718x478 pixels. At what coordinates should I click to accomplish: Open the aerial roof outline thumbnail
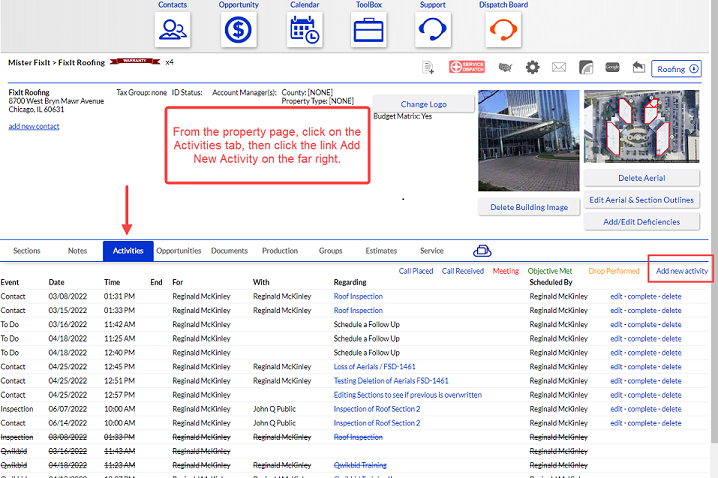tap(641, 126)
